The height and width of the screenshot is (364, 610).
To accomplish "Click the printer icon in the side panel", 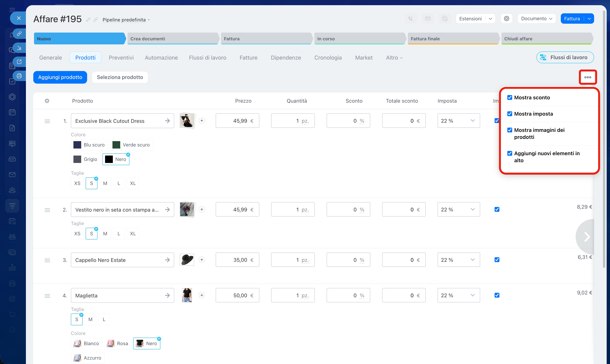I will click(x=19, y=76).
